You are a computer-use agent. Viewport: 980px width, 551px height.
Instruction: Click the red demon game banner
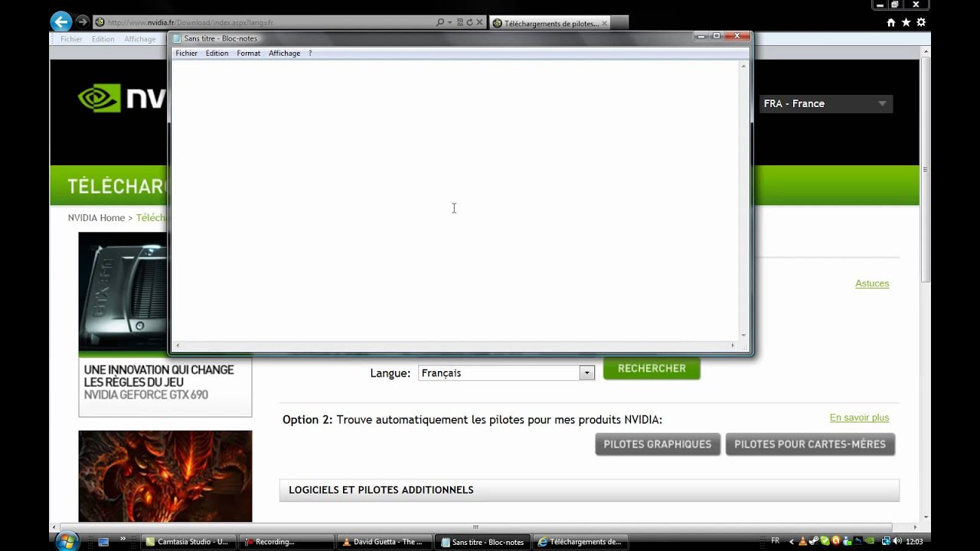[165, 476]
